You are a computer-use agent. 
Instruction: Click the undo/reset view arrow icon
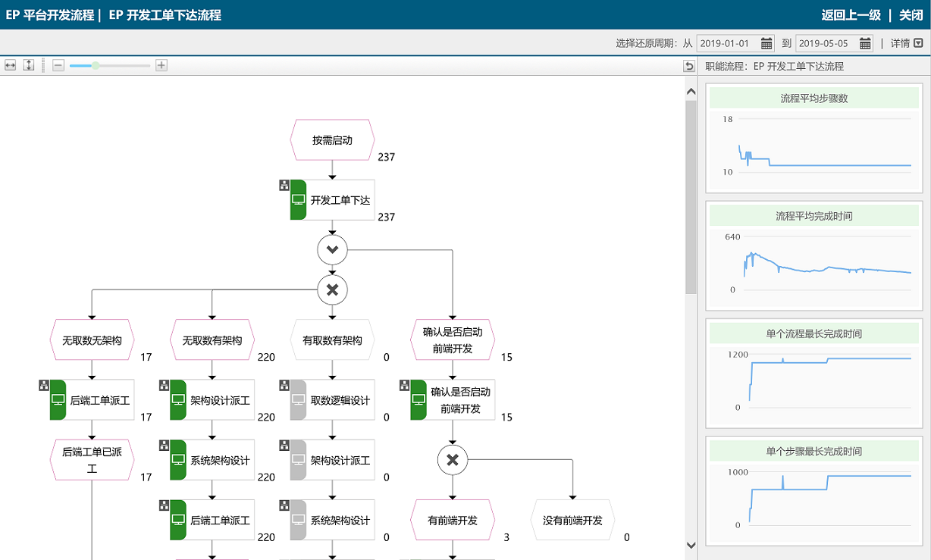click(x=689, y=67)
